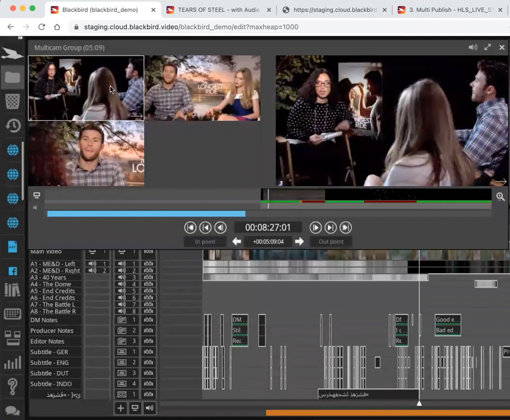
Task: Open the Facebook publish icon
Action: (12, 271)
